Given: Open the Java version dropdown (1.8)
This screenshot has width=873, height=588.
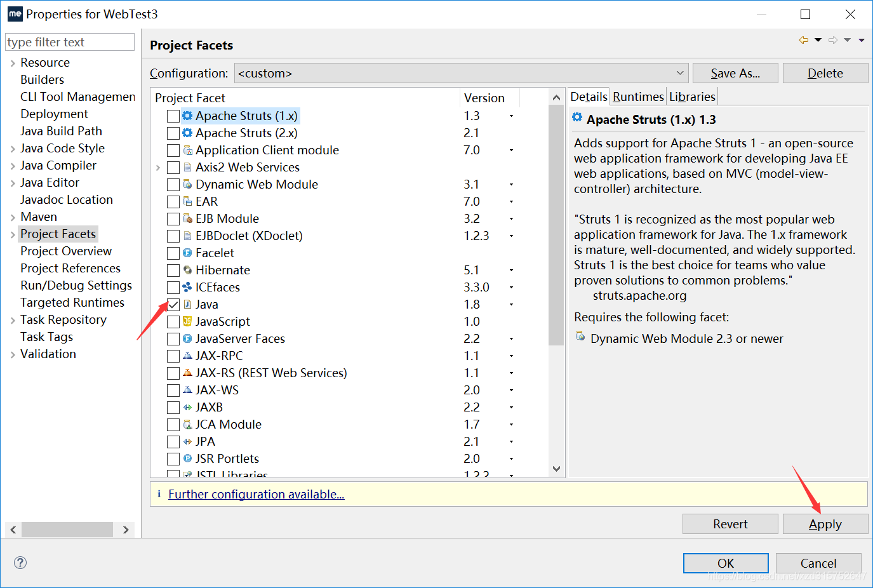Looking at the screenshot, I should tap(511, 305).
